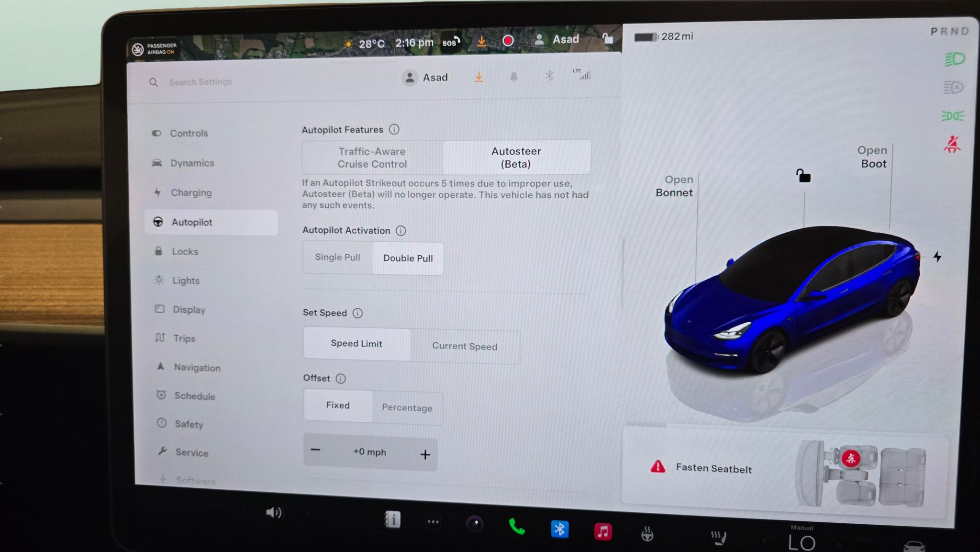Open the Bluetooth app in bottom bar
This screenshot has width=980, height=552.
click(x=559, y=529)
